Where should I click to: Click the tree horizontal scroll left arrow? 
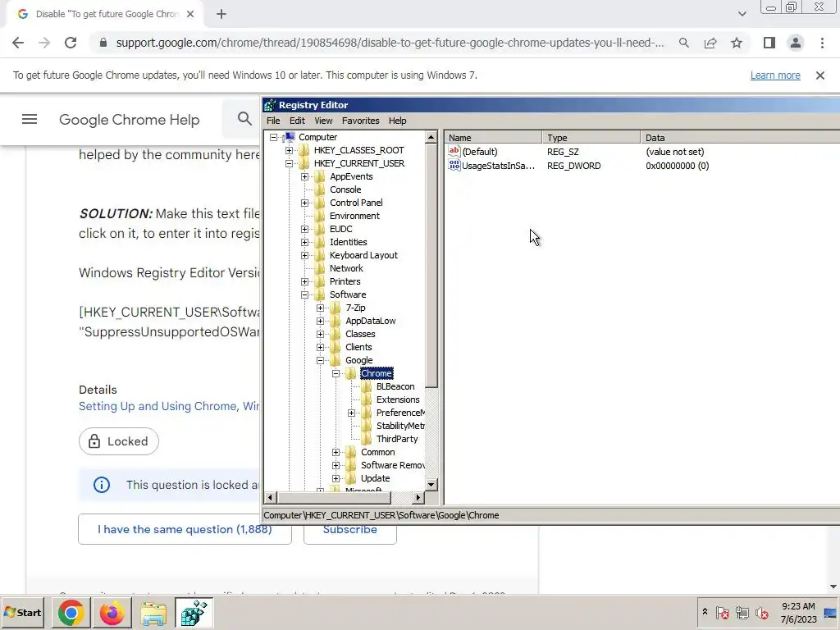click(x=270, y=498)
